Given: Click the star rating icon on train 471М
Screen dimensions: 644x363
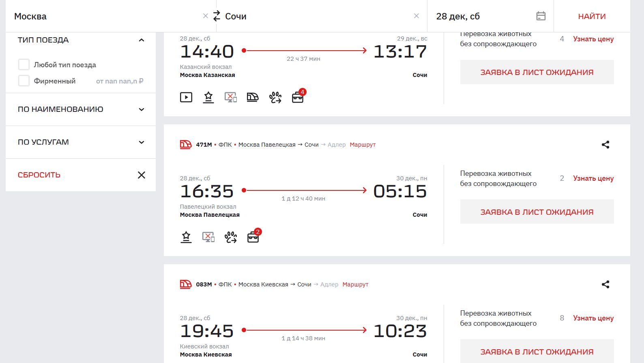Looking at the screenshot, I should [186, 237].
